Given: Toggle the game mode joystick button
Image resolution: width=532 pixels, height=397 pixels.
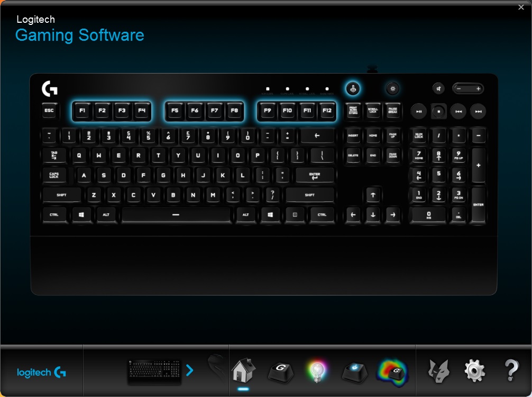Looking at the screenshot, I should coord(353,89).
